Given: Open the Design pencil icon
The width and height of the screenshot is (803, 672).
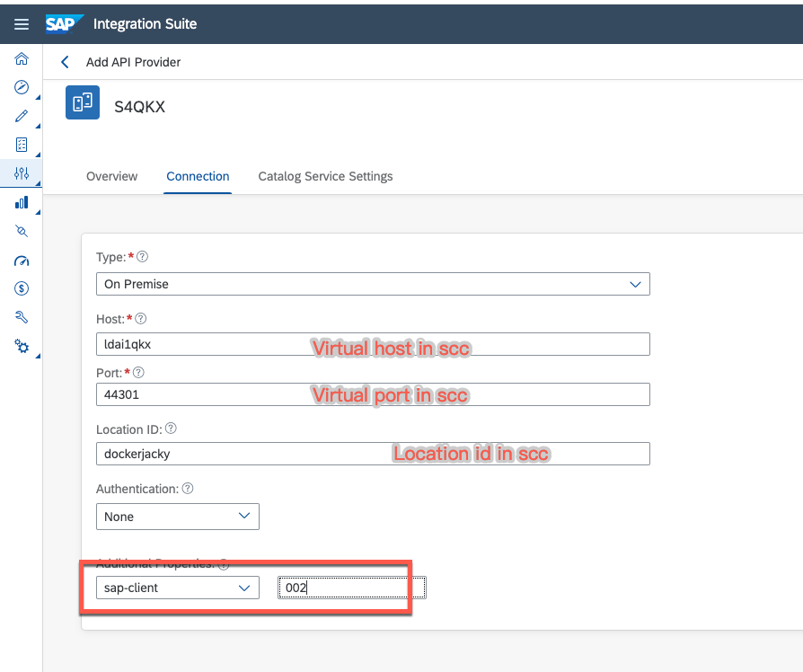Looking at the screenshot, I should (22, 116).
